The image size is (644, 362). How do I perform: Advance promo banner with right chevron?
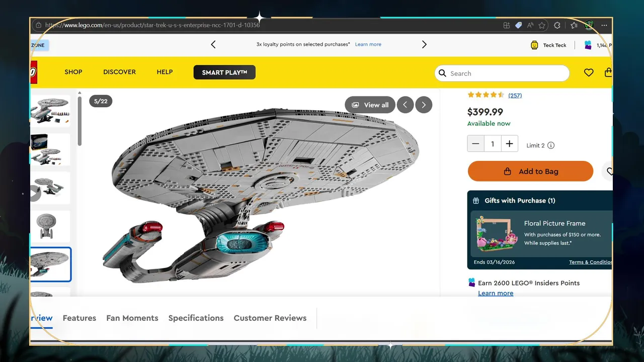coord(424,44)
